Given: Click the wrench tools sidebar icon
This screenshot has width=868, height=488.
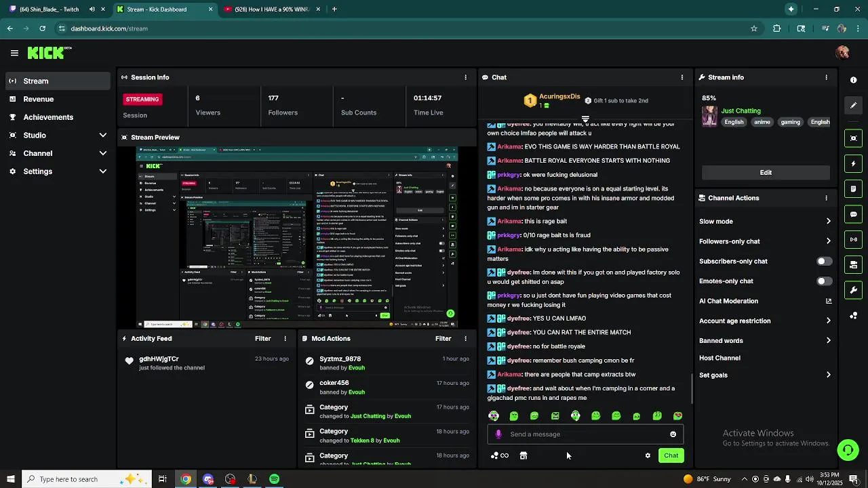Looking at the screenshot, I should [854, 290].
